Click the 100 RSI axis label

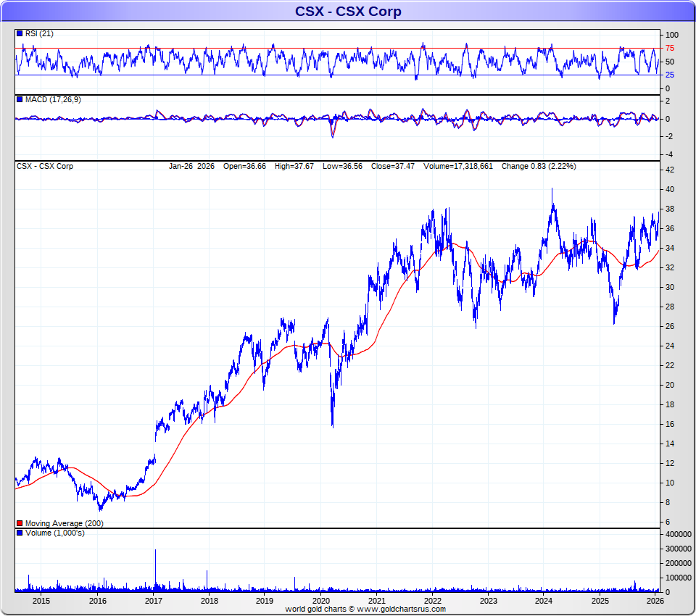[x=672, y=35]
